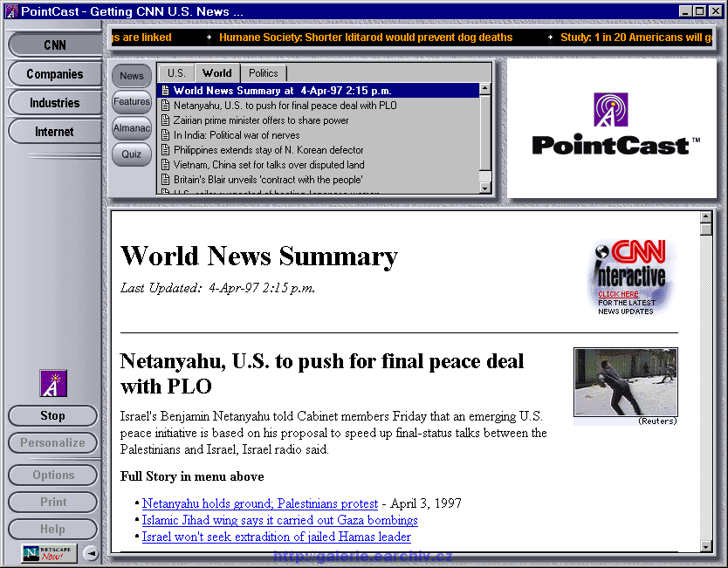The width and height of the screenshot is (728, 568).
Task: Click the PointCast antenna logo in ad
Action: tap(610, 110)
